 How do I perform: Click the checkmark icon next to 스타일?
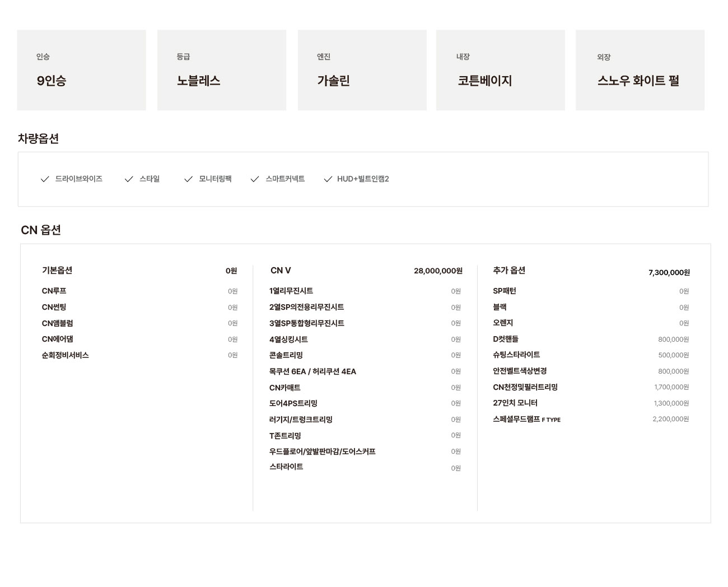pos(129,179)
